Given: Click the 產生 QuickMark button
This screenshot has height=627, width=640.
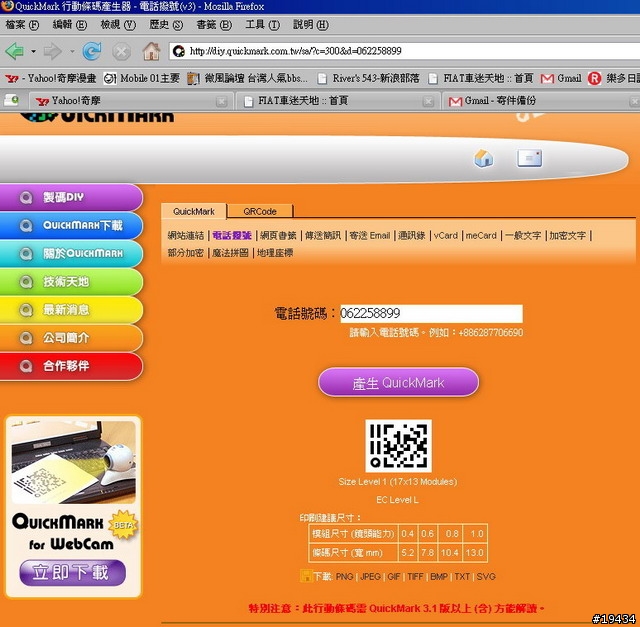Looking at the screenshot, I should (x=398, y=382).
